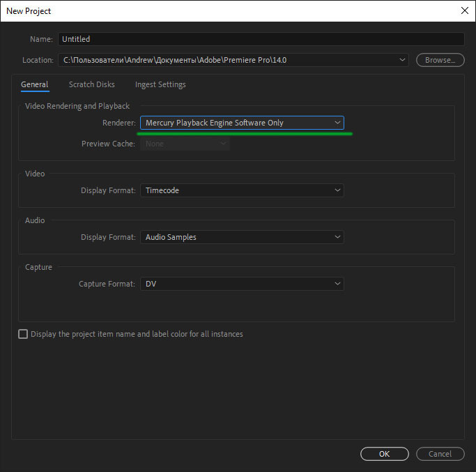Viewport: 476px width, 472px height.
Task: Click the Name: label
Action: [41, 39]
